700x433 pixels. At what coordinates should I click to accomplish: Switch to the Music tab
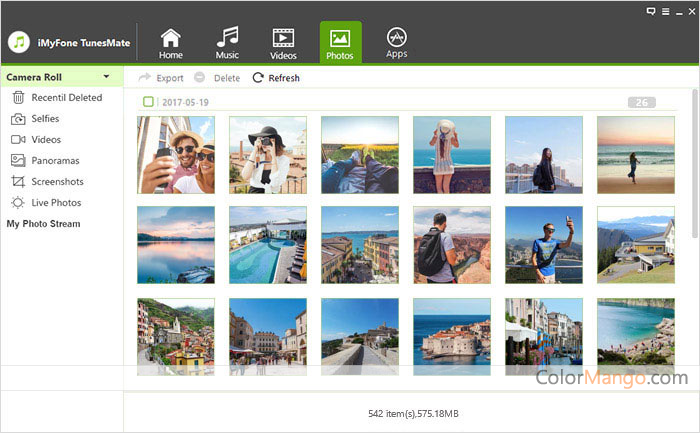pyautogui.click(x=227, y=43)
